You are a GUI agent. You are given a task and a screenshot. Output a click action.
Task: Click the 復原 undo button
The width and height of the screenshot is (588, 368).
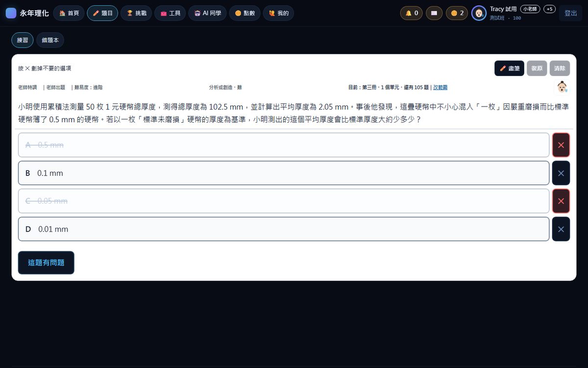(537, 68)
